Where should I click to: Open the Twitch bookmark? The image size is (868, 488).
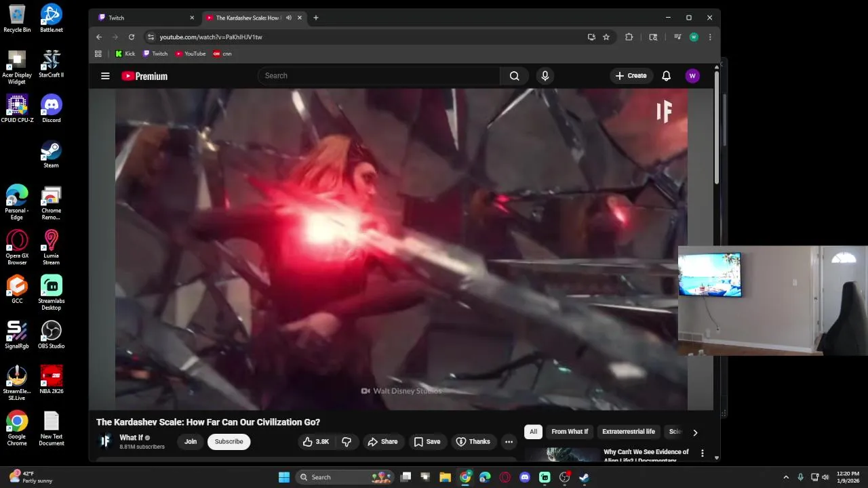point(155,54)
